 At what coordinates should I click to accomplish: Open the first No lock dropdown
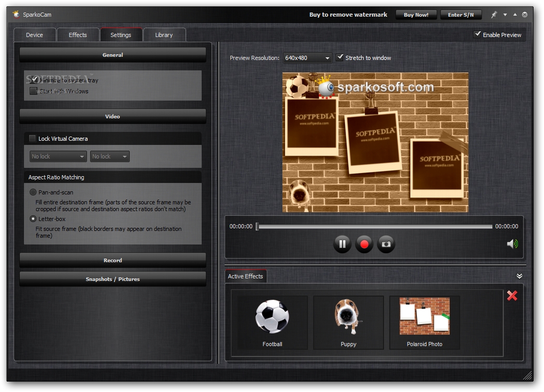point(58,156)
